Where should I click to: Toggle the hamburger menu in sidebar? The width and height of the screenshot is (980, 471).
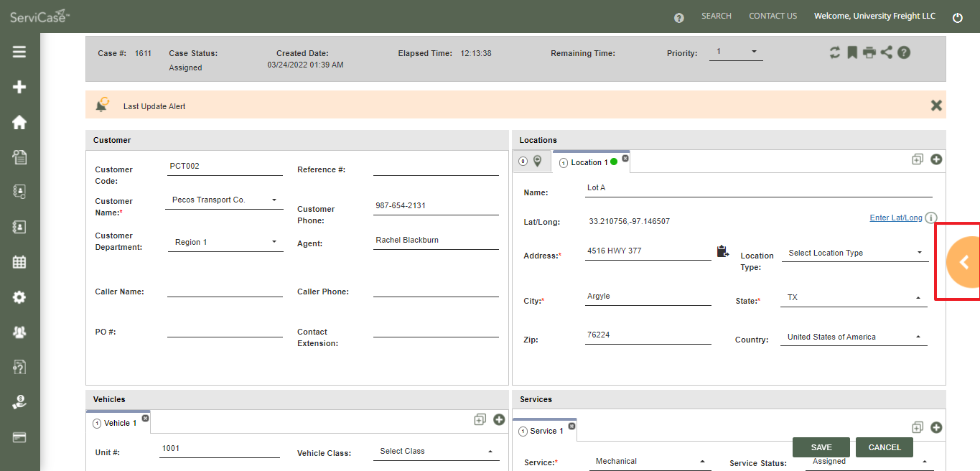pyautogui.click(x=19, y=52)
